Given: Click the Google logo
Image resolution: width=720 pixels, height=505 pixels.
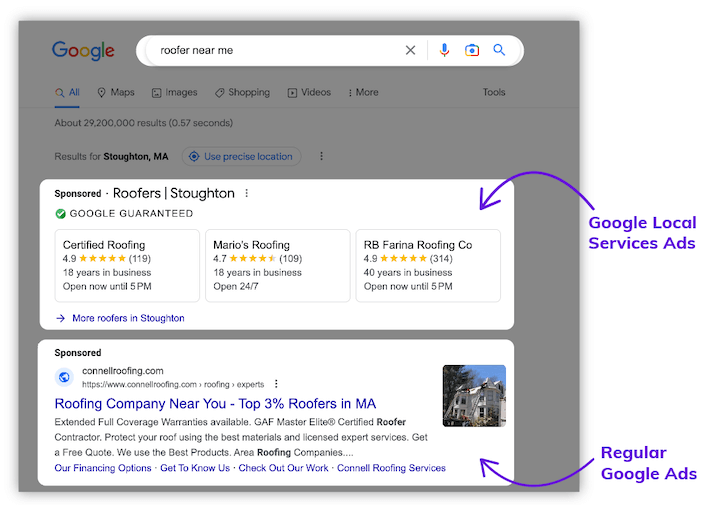Looking at the screenshot, I should coord(83,50).
